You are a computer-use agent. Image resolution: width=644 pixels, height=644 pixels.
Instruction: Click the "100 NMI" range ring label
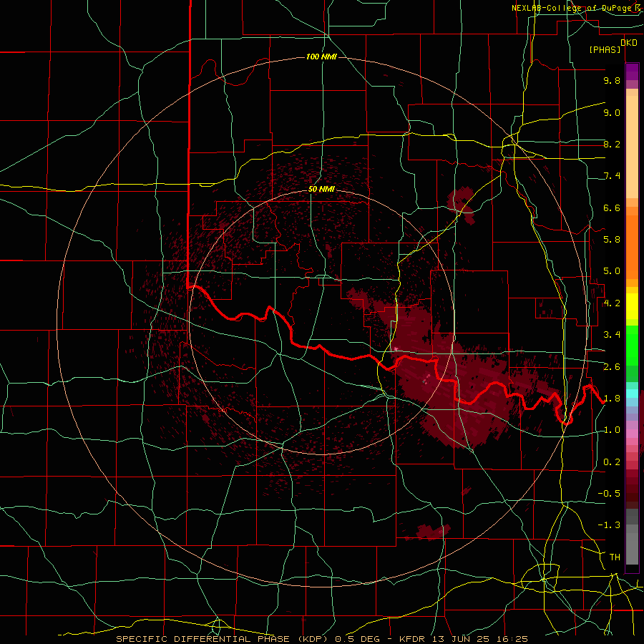[321, 57]
